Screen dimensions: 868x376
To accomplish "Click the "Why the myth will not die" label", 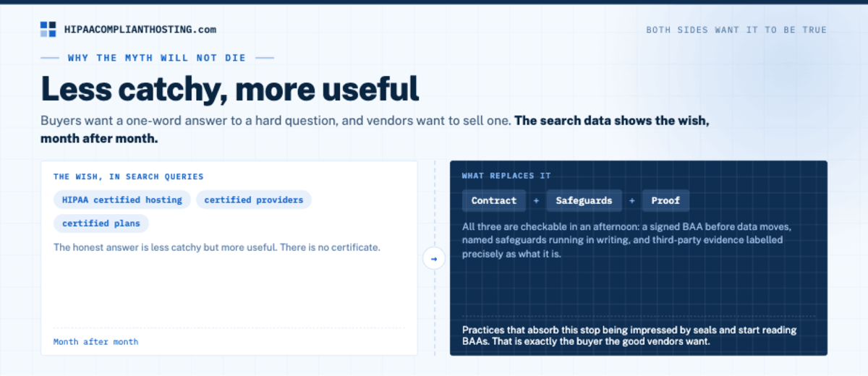I will tap(157, 58).
